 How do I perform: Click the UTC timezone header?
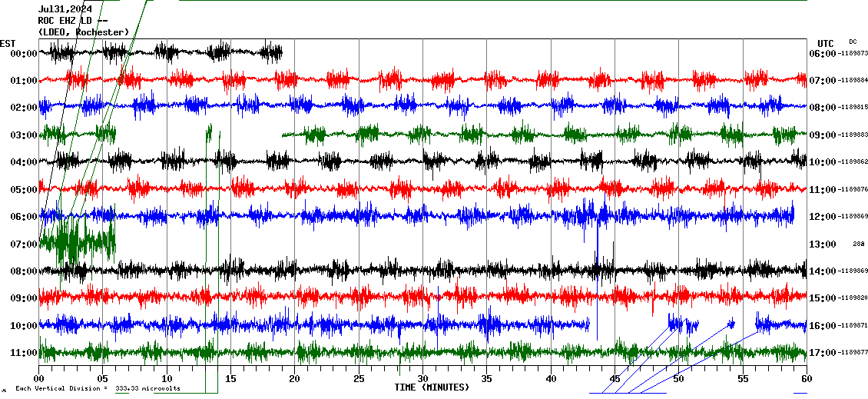(826, 43)
